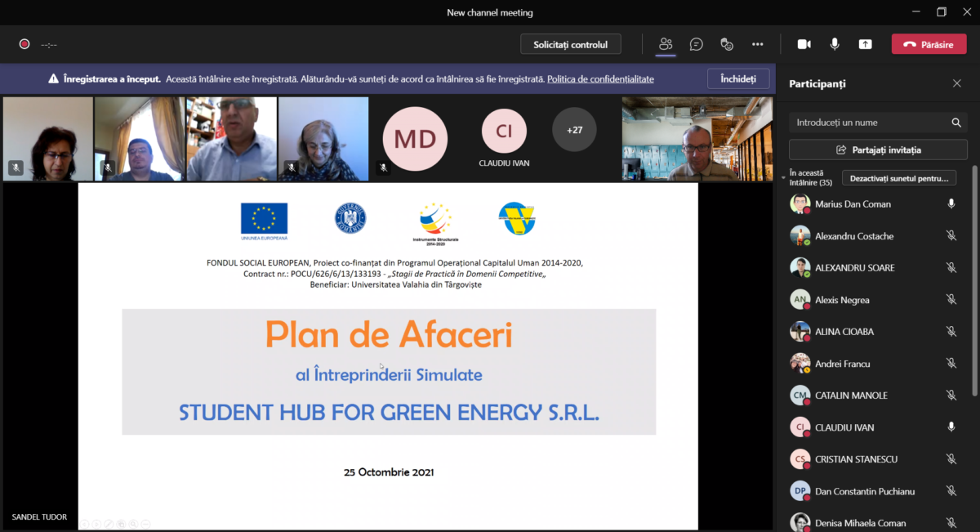980x532 pixels.
Task: Open the more actions ellipsis menu
Action: pyautogui.click(x=757, y=44)
